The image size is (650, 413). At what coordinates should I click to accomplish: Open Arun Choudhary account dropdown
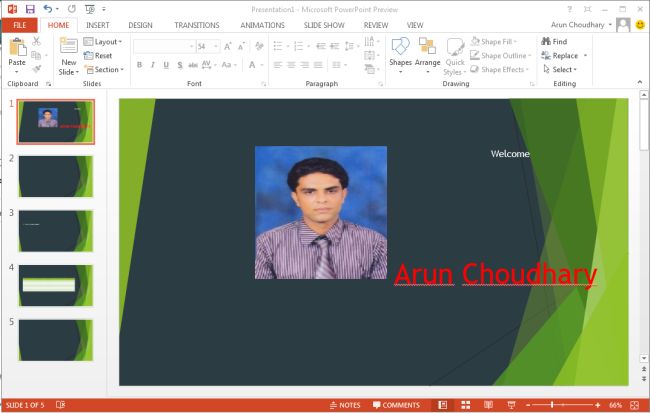[581, 25]
